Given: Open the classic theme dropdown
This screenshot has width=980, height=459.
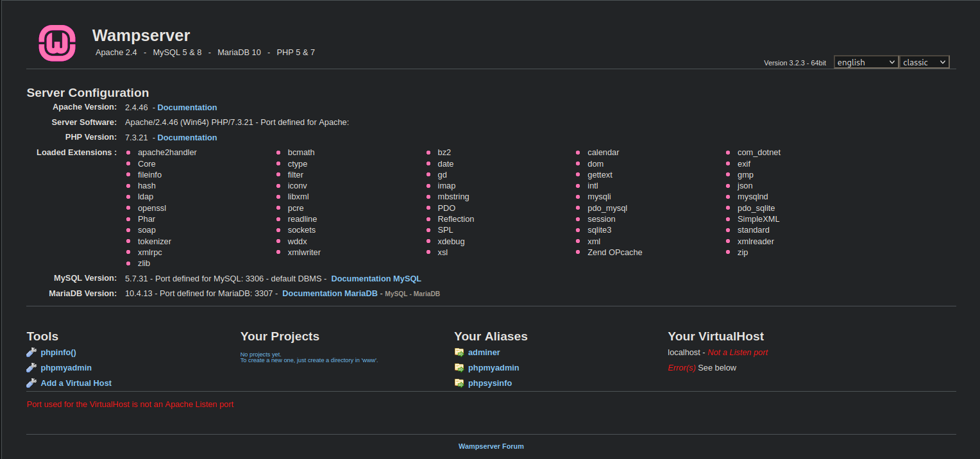Looking at the screenshot, I should coord(924,62).
